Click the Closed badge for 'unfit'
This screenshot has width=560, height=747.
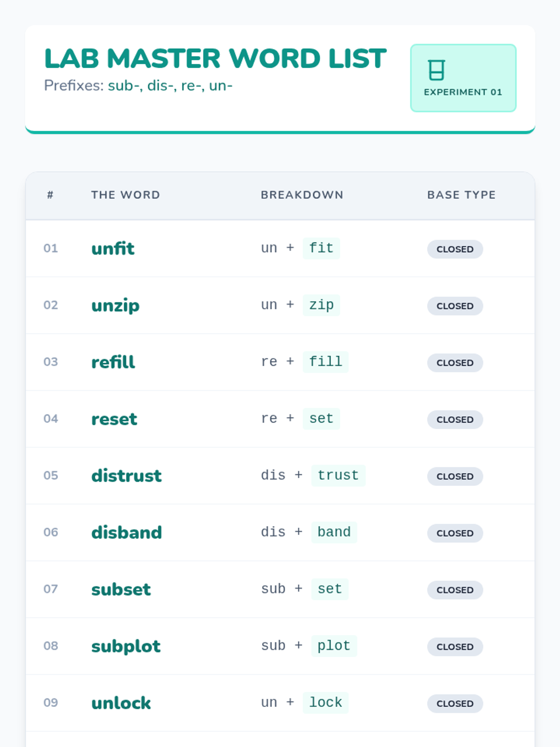(455, 249)
